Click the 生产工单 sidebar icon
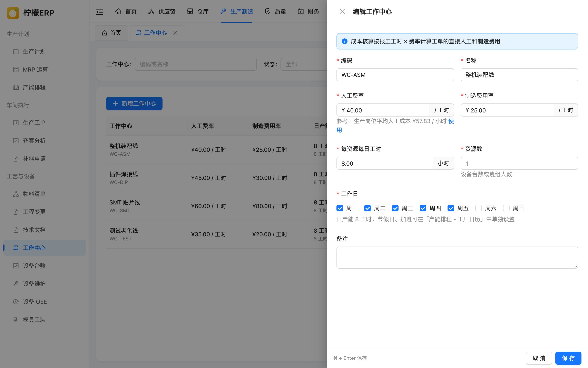This screenshot has height=368, width=588. (x=16, y=123)
